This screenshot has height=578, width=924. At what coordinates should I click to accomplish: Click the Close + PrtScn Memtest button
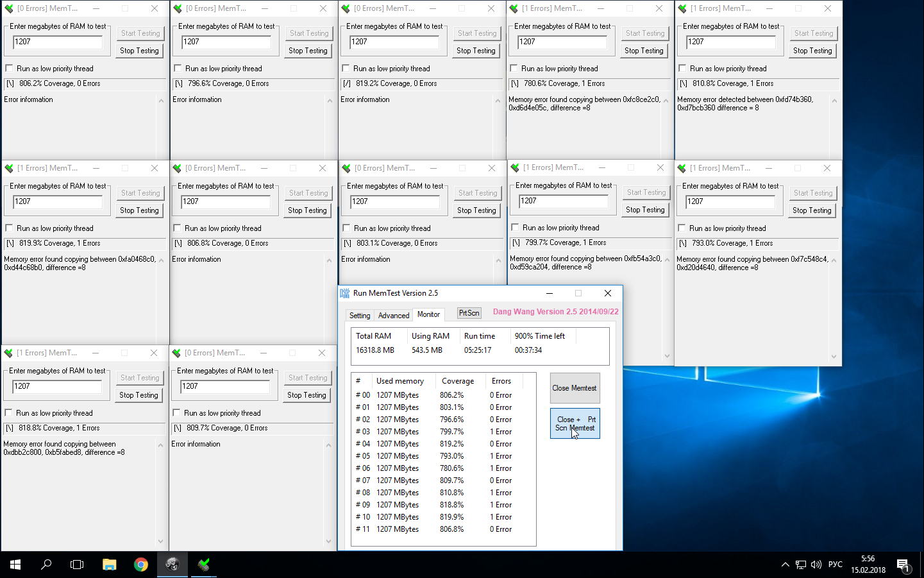575,423
